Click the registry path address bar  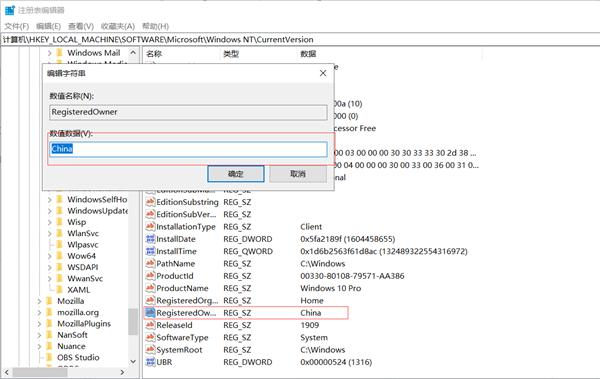300,39
